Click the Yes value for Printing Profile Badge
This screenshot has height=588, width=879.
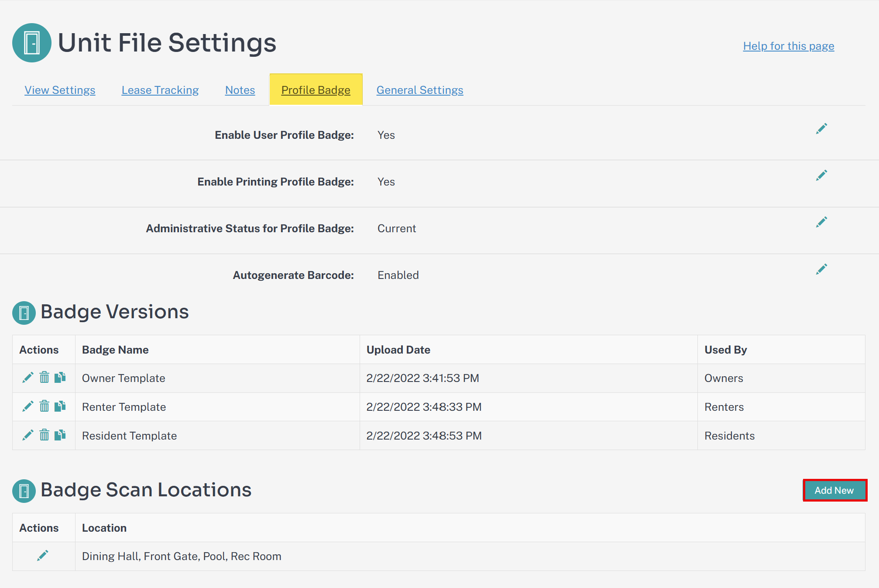coord(386,182)
